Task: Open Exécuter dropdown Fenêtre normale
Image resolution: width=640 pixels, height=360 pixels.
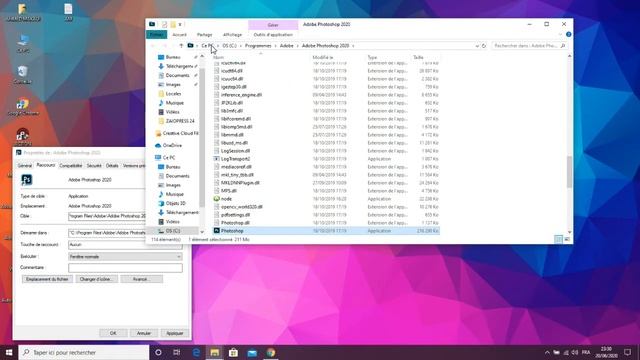Action: [125, 257]
